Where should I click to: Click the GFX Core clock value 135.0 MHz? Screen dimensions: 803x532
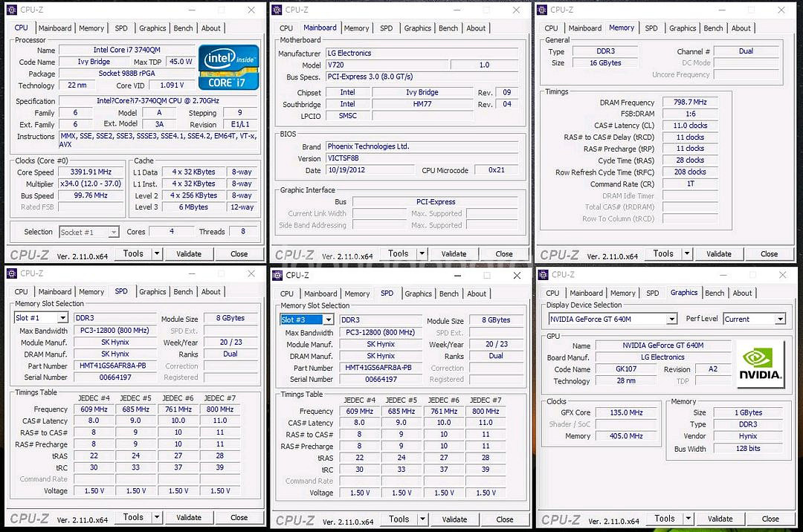626,412
